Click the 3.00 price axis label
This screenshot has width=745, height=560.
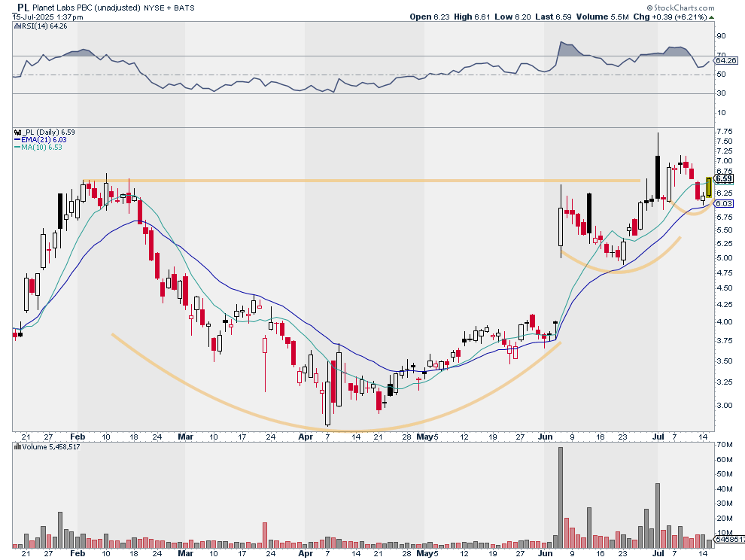[725, 405]
